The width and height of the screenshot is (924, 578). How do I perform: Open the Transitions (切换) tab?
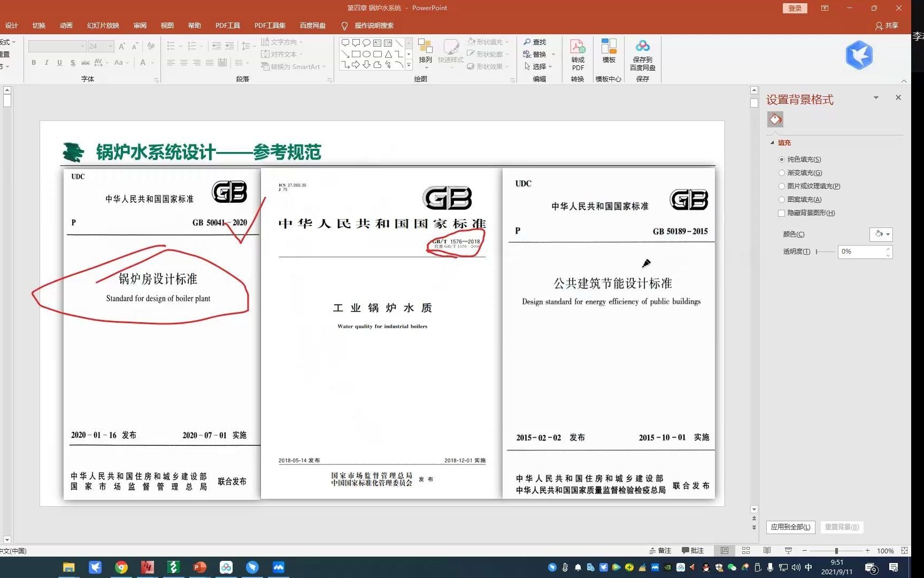click(x=38, y=25)
